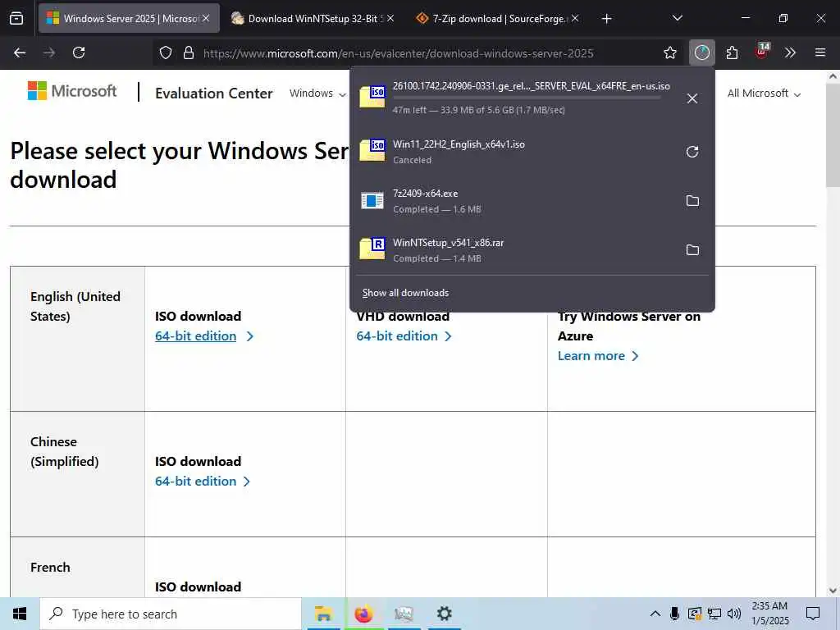Open tracking protection shield icon

point(166,52)
